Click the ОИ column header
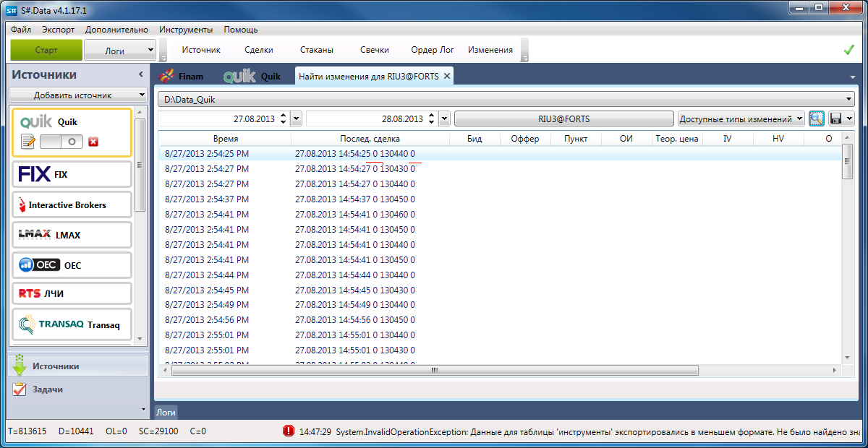This screenshot has height=448, width=868. click(x=626, y=138)
